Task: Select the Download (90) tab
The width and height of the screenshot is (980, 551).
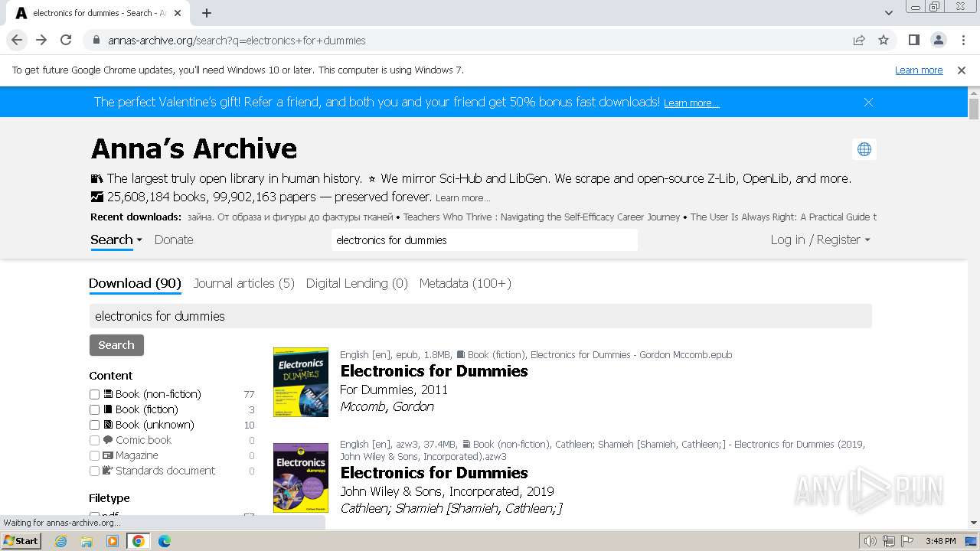Action: (135, 283)
